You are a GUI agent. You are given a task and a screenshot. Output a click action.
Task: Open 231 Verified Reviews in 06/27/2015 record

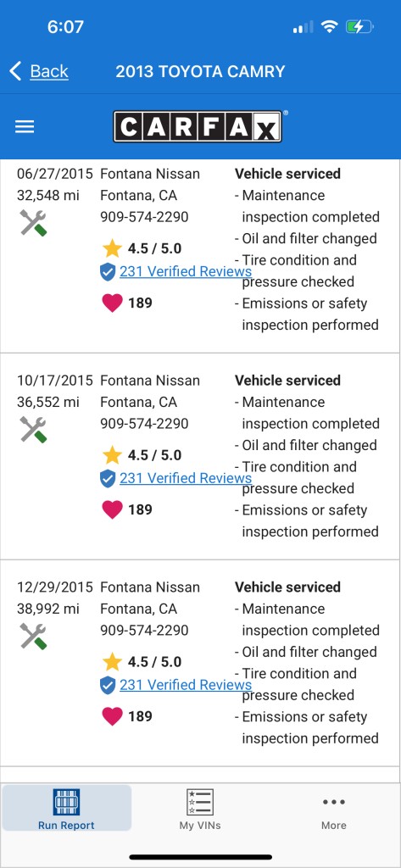click(186, 271)
